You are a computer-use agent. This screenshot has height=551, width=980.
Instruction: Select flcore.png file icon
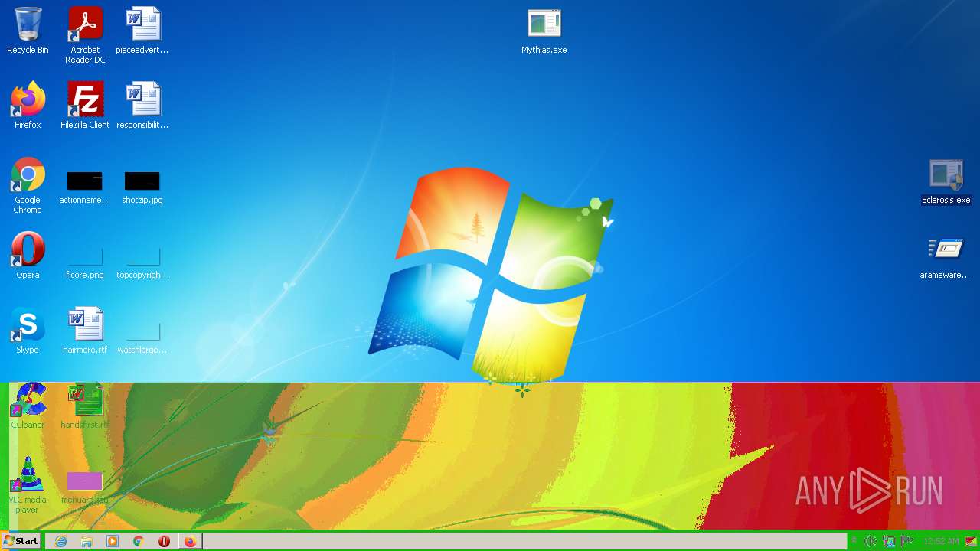pyautogui.click(x=85, y=262)
